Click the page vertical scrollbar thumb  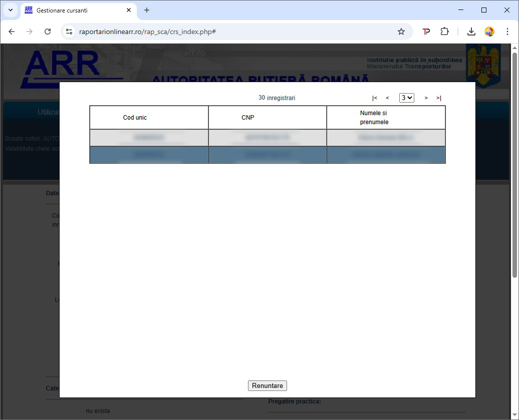(x=514, y=165)
